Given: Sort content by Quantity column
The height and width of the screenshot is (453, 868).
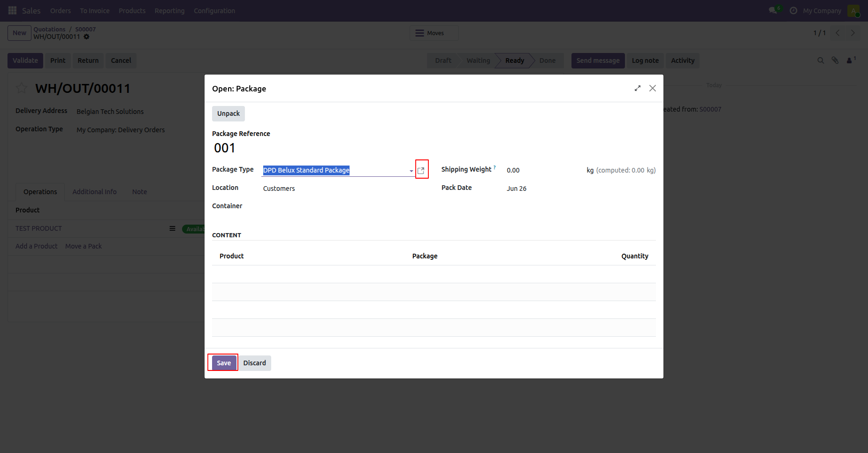Looking at the screenshot, I should click(635, 256).
